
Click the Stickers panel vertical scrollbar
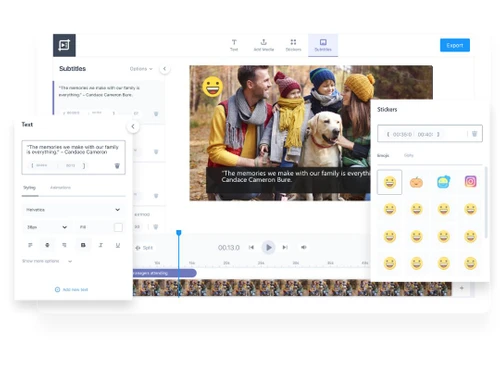pos(486,202)
